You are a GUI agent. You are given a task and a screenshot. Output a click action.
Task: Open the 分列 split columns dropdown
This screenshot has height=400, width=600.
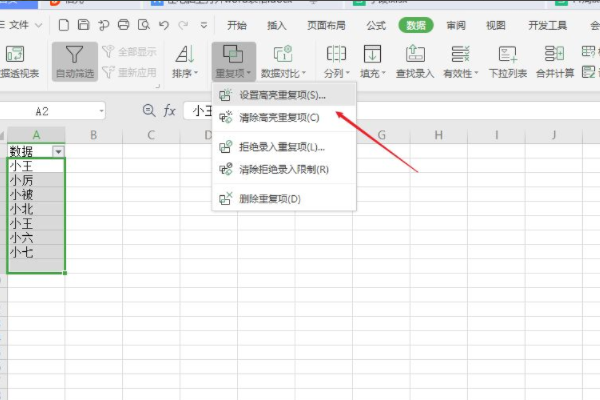[337, 62]
